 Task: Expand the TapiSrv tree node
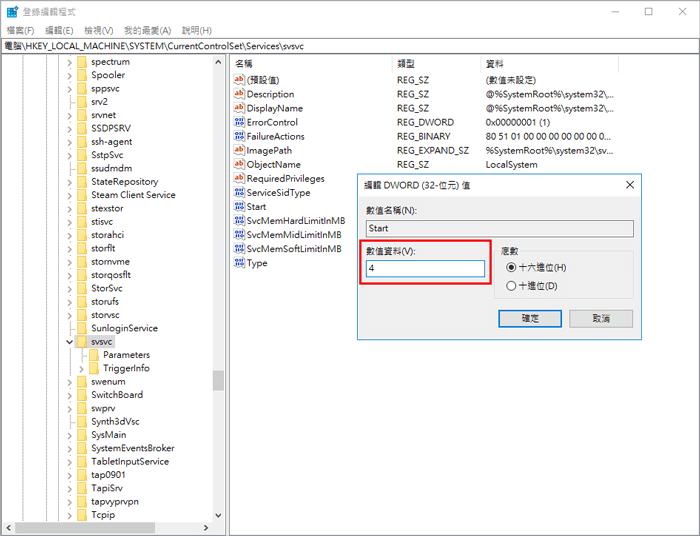69,489
